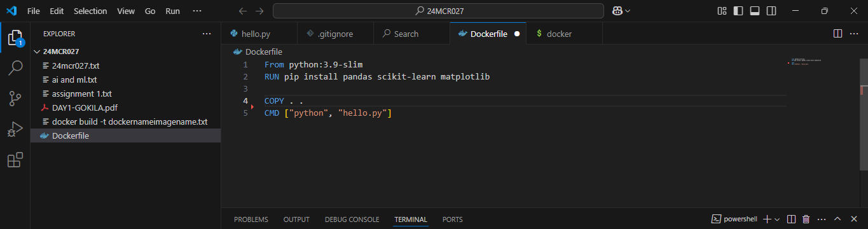
Task: Click the 24MCR027 command center search box
Action: click(x=438, y=11)
